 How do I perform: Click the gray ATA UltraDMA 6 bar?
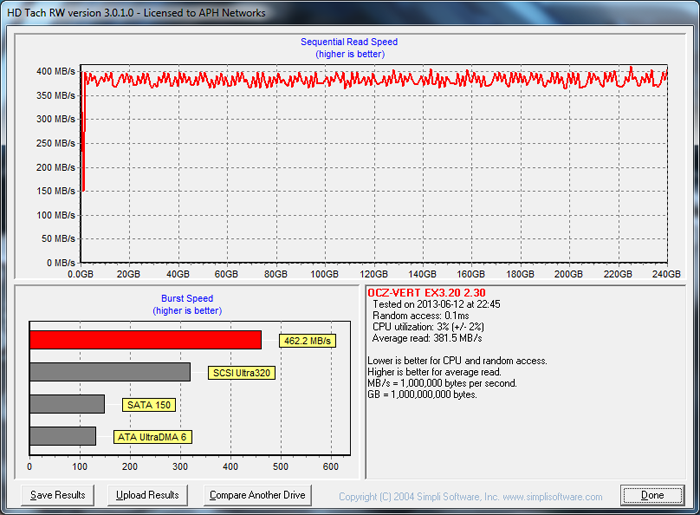click(63, 436)
